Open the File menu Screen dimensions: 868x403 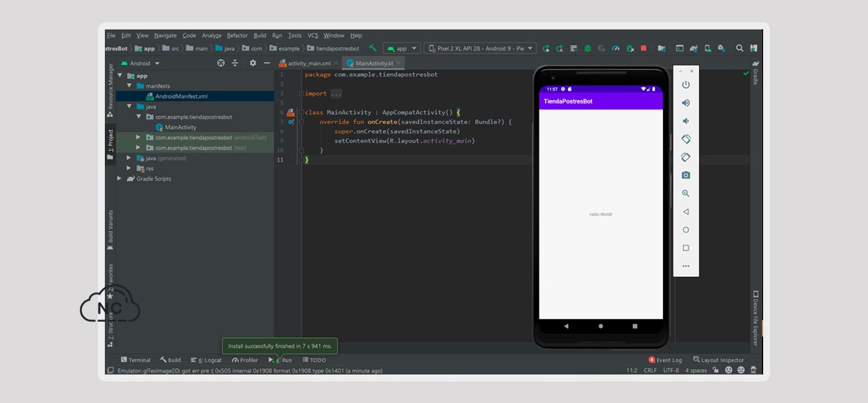[111, 35]
